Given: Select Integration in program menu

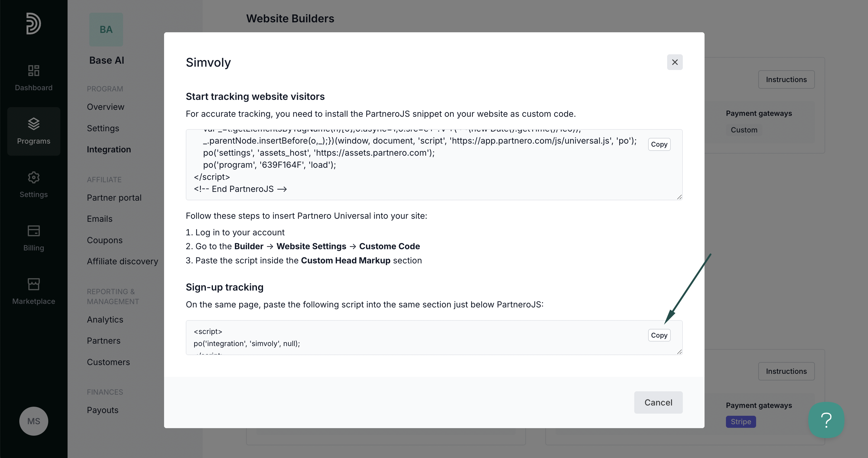Looking at the screenshot, I should pos(109,149).
